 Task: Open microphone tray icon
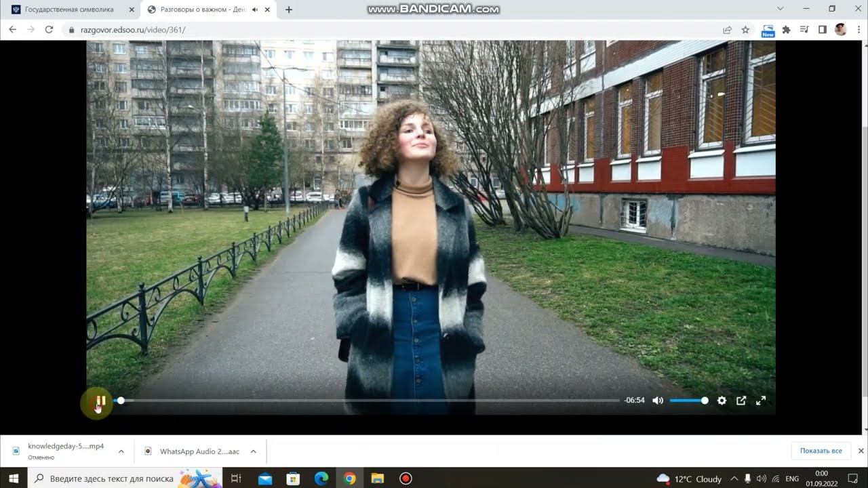click(x=747, y=479)
